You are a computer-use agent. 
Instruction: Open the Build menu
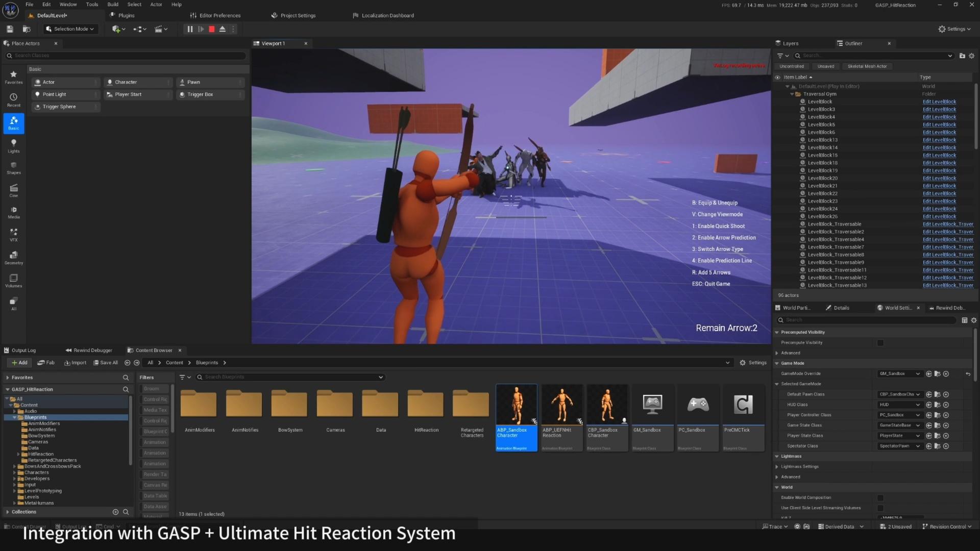pyautogui.click(x=113, y=5)
